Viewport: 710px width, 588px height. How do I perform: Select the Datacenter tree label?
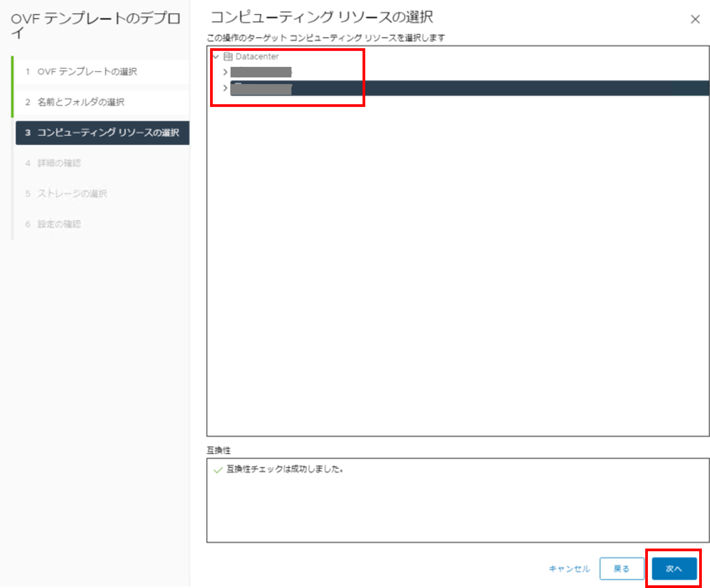point(257,56)
